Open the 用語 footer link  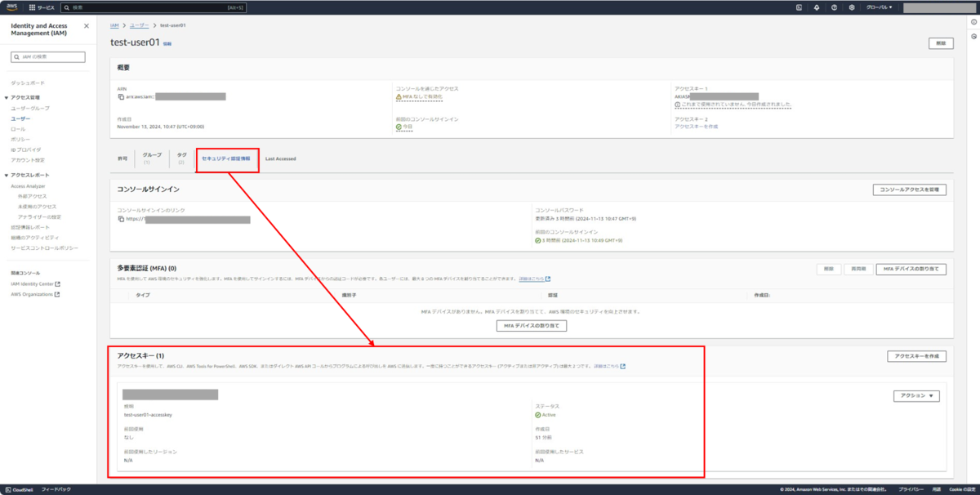point(937,489)
